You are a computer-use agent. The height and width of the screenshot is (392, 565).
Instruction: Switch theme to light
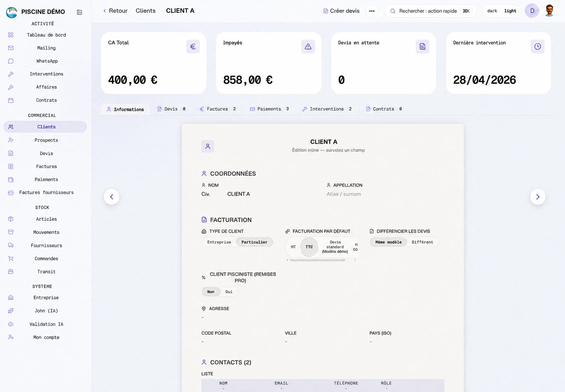510,11
